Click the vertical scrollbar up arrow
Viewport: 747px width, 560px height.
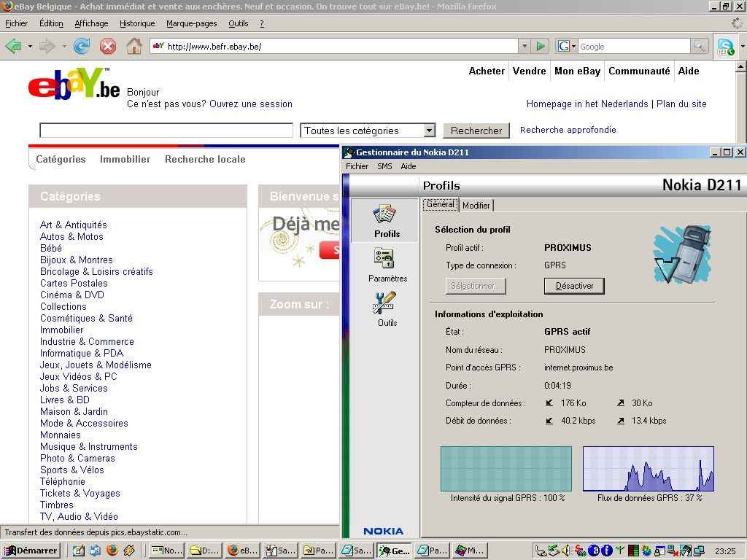tap(740, 67)
